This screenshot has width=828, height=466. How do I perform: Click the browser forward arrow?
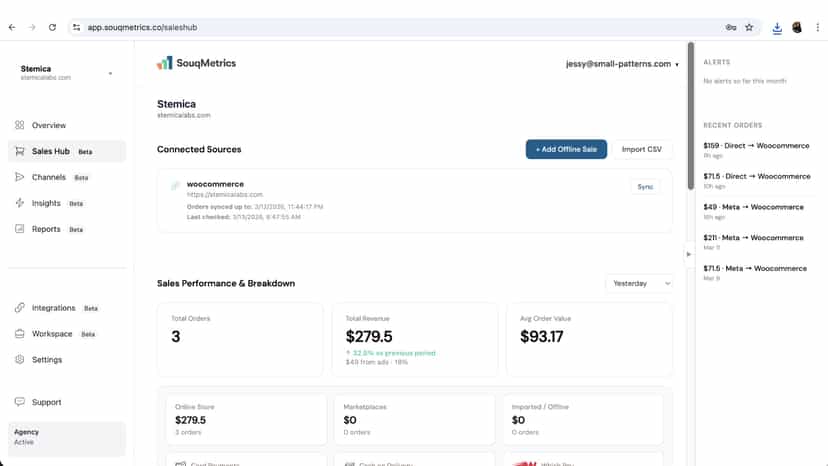32,27
